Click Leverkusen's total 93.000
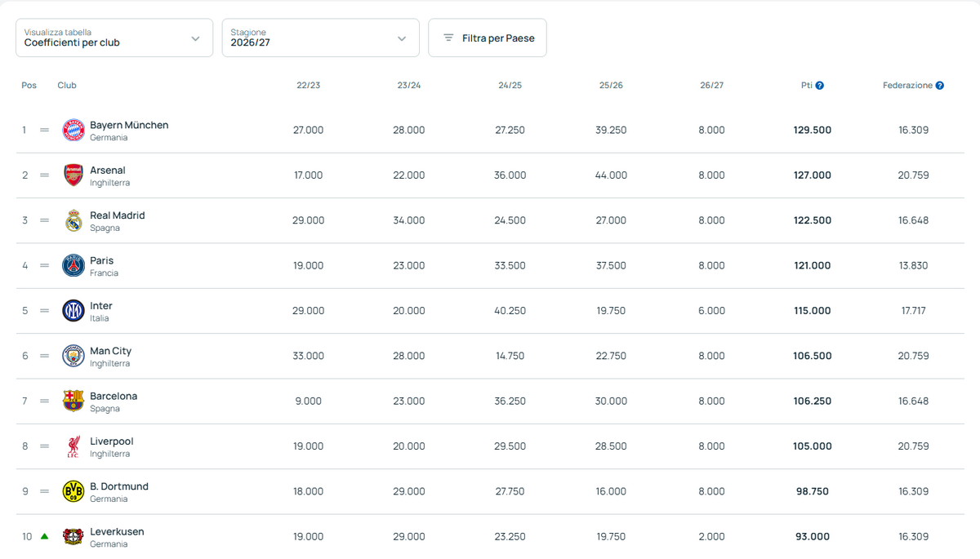This screenshot has height=559, width=980. point(813,536)
